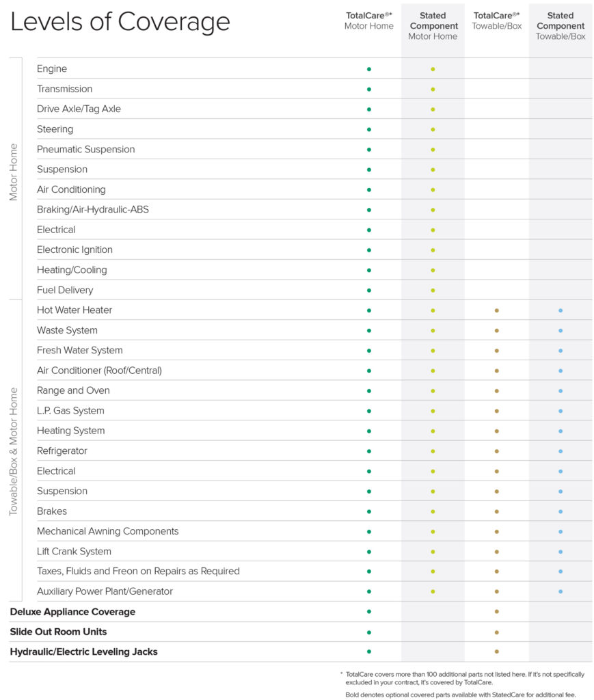594x700 pixels.
Task: Click the vertical Motor Home section label
Action: click(14, 172)
